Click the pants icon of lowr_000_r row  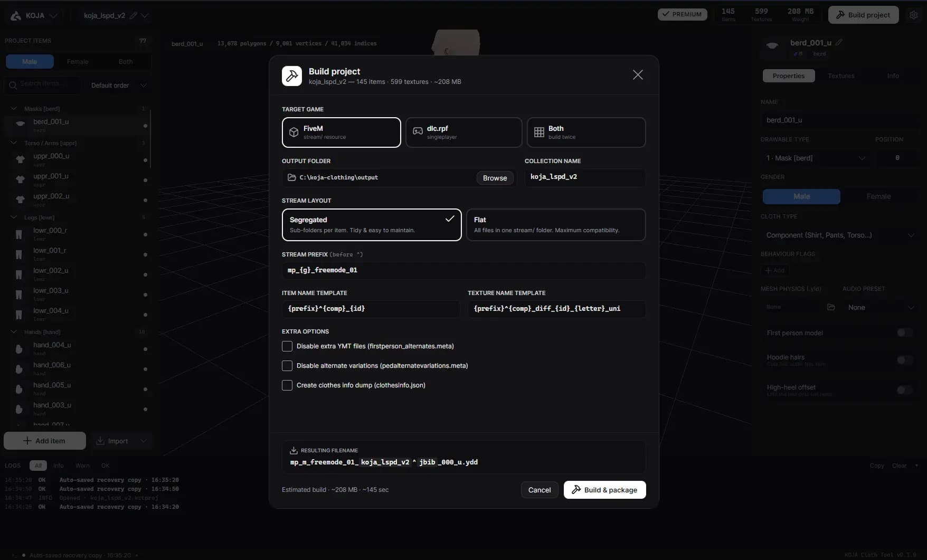click(19, 234)
